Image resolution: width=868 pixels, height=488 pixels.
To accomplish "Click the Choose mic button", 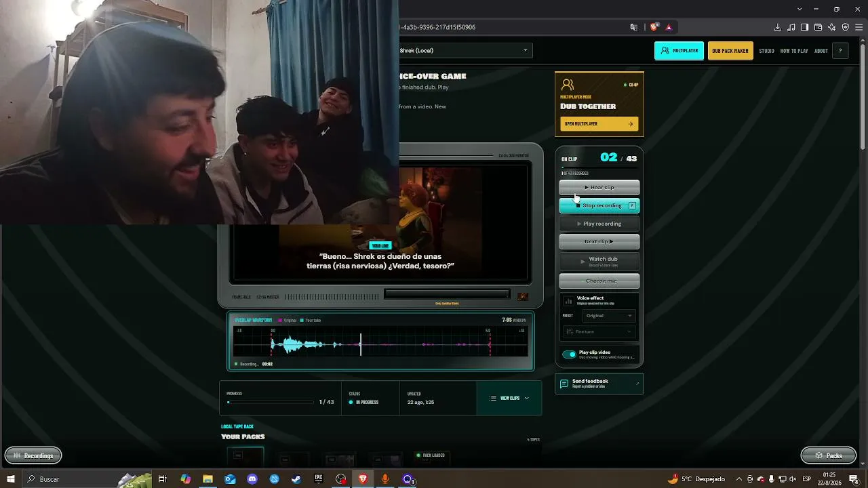I will coord(599,281).
